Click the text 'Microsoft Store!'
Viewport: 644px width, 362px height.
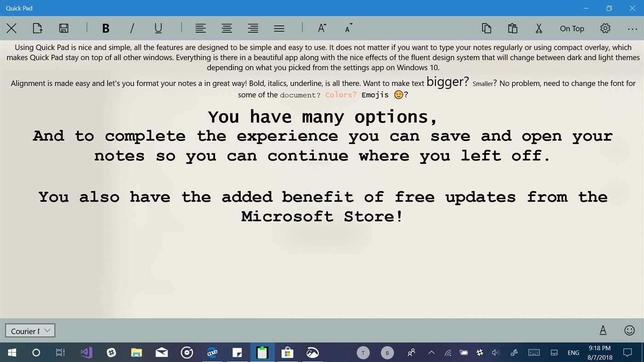click(322, 216)
